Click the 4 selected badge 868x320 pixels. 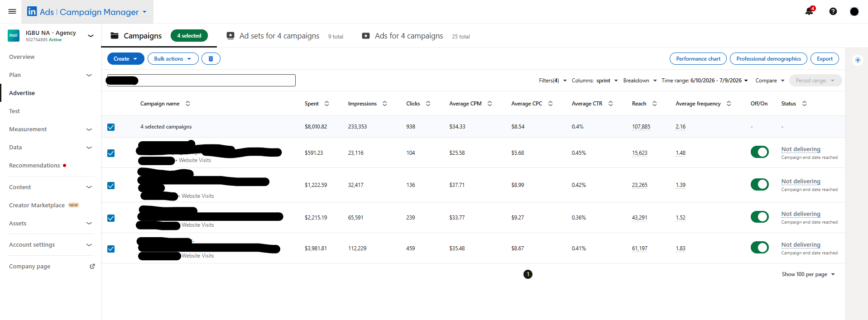tap(189, 36)
